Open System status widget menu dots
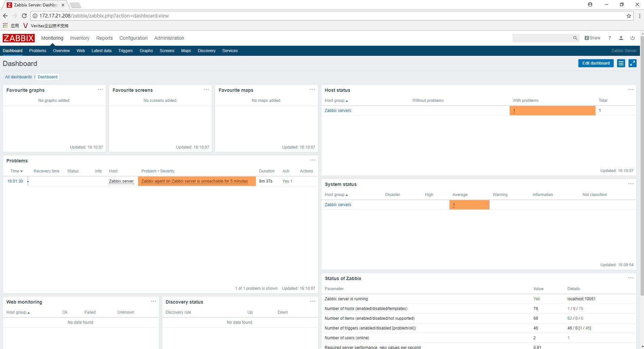Screen dimensions: 644x349 (x=631, y=184)
